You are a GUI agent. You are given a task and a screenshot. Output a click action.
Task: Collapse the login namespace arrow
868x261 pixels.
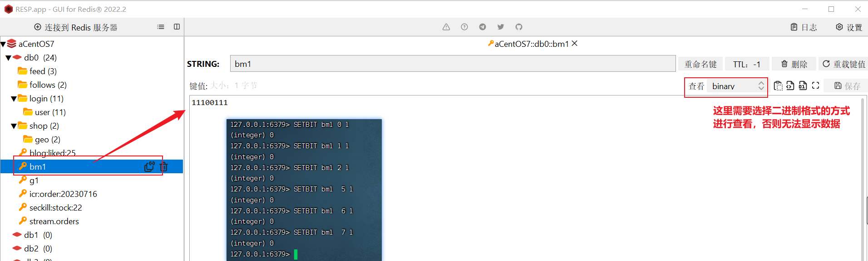[x=14, y=99]
